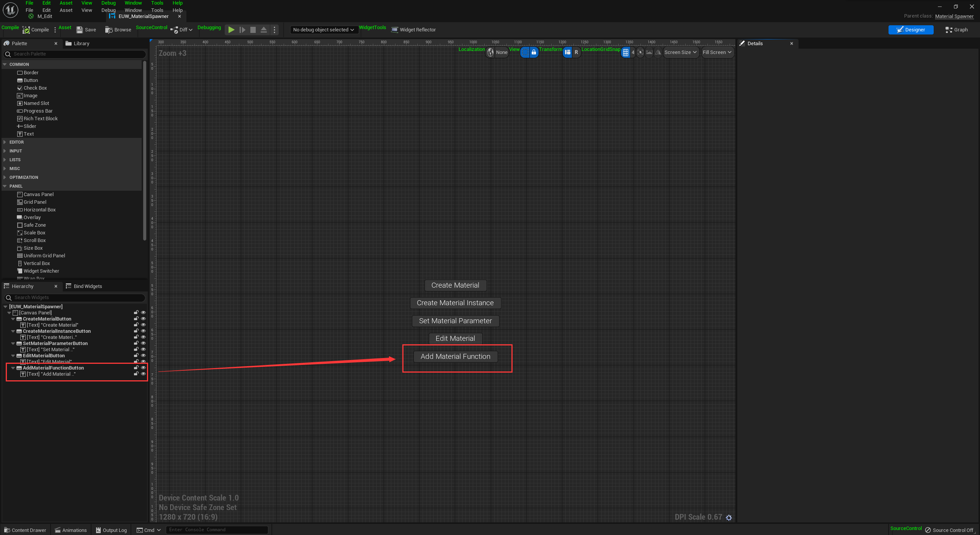Viewport: 980px width, 535px height.
Task: Switch to the Graph mode tab
Action: click(956, 30)
